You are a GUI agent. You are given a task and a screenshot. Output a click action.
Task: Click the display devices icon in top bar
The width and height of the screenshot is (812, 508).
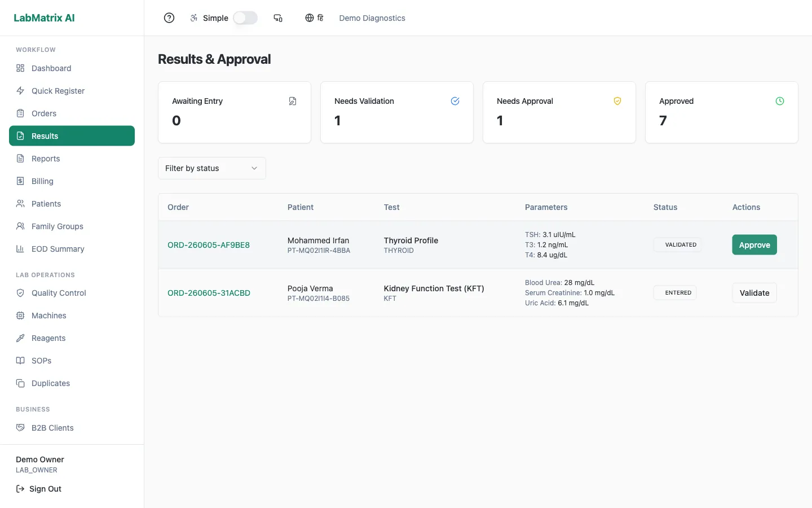[278, 18]
